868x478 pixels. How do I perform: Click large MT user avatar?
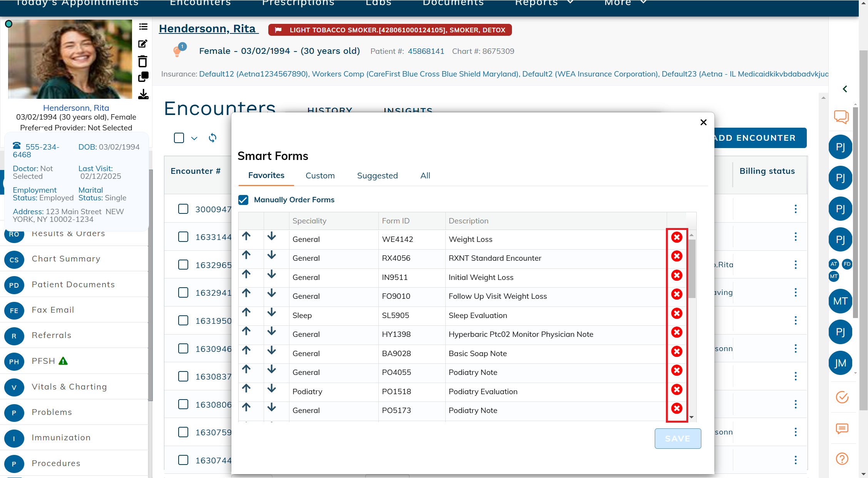click(840, 301)
